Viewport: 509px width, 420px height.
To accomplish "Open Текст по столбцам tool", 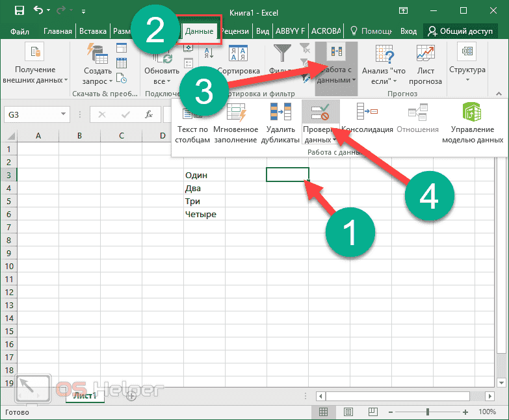I will click(x=193, y=124).
